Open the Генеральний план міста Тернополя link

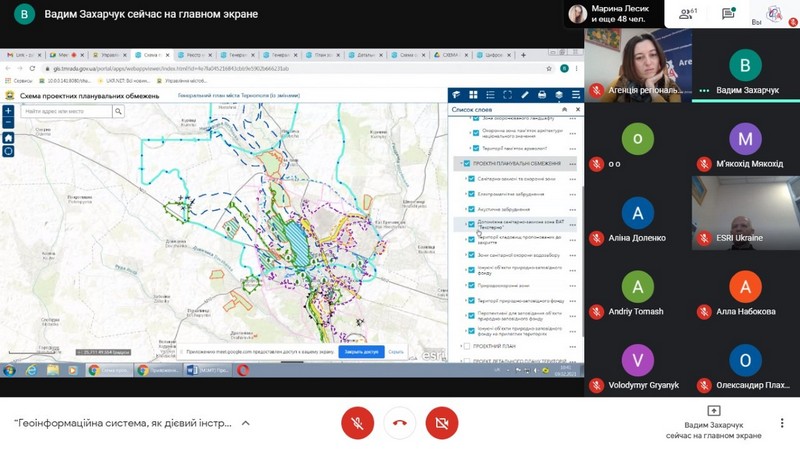[x=239, y=95]
